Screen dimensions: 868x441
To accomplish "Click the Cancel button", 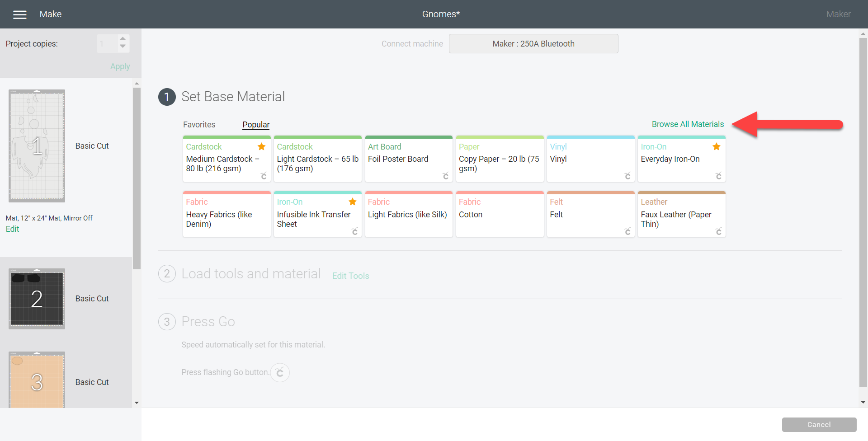I will pyautogui.click(x=819, y=424).
